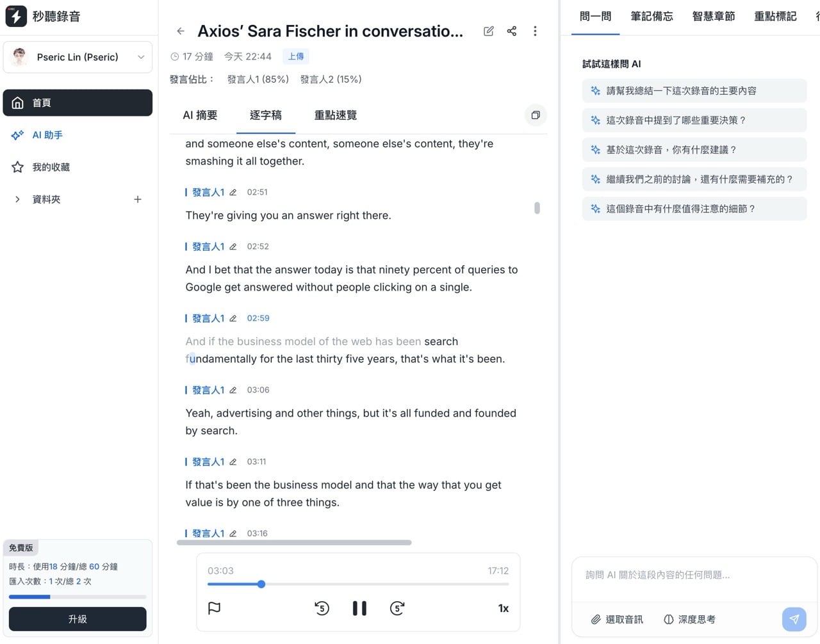Rewind 5 seconds in the audio player
The height and width of the screenshot is (644, 820).
pos(322,608)
